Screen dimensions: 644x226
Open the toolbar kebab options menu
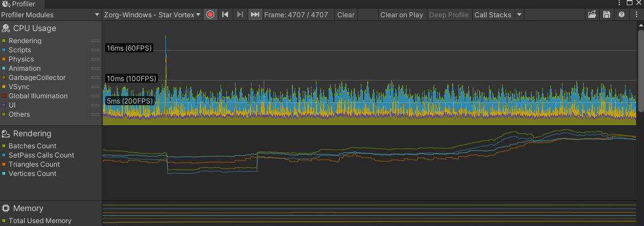[635, 15]
